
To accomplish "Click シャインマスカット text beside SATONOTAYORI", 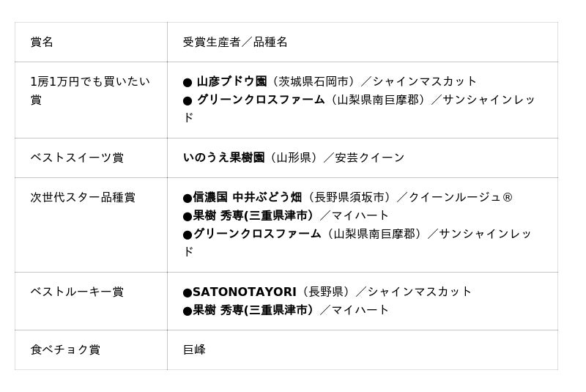I will tap(419, 292).
